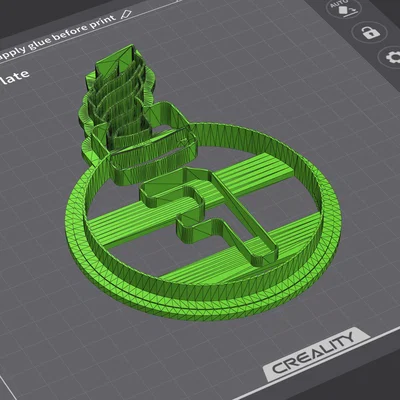400x400 pixels.
Task: Click the pencil icon to edit plate name
Action: 126,14
